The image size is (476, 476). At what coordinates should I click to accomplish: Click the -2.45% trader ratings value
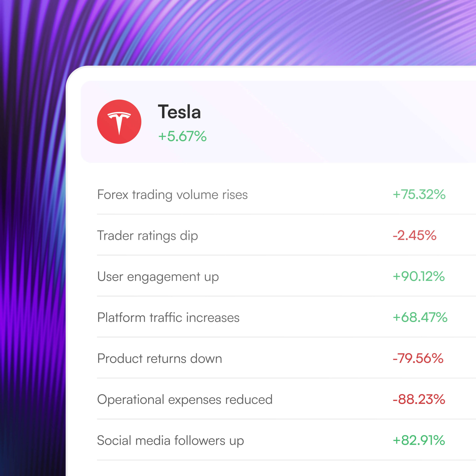click(414, 235)
